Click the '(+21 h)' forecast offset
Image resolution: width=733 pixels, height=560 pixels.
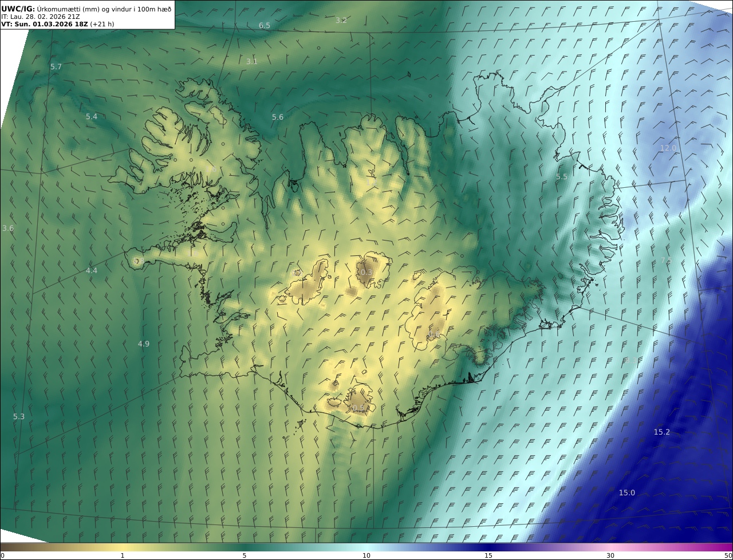pos(102,24)
